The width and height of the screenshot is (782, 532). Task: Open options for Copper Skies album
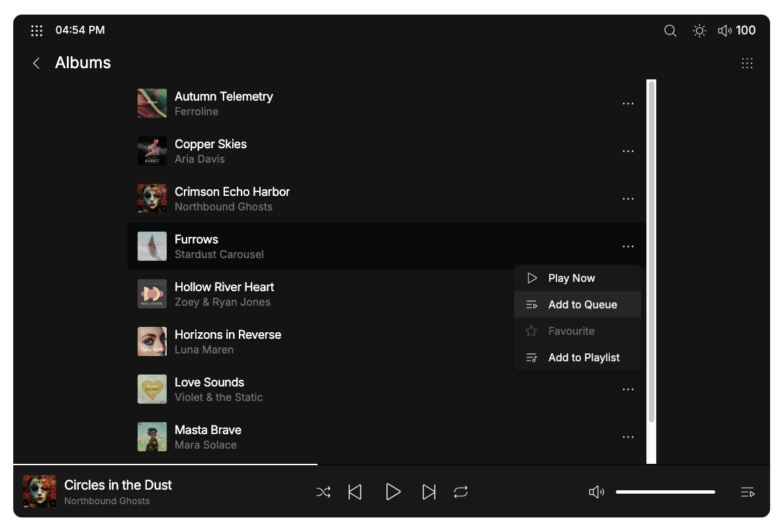628,152
